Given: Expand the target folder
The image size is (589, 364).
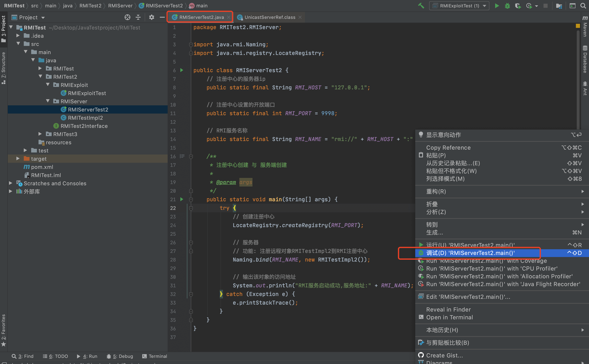Looking at the screenshot, I should [18, 158].
